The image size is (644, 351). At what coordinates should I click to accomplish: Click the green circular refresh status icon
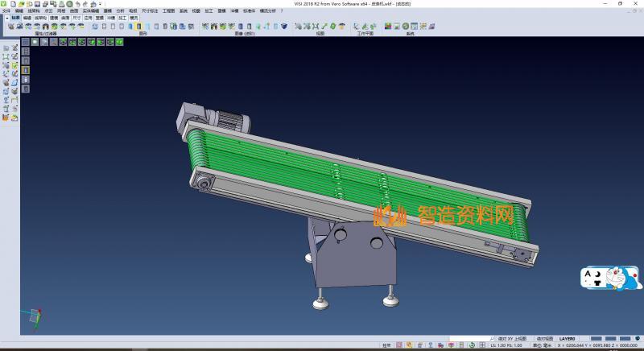[x=472, y=345]
